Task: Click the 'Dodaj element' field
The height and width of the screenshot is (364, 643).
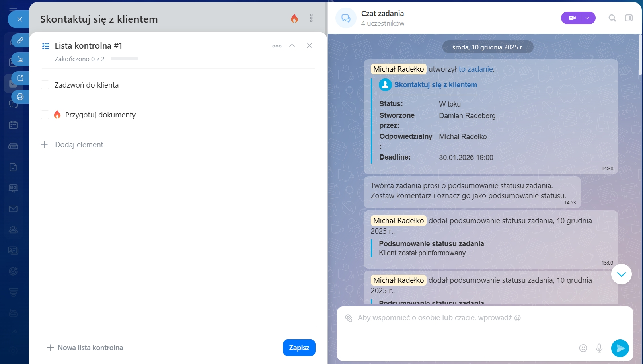Action: tap(79, 145)
